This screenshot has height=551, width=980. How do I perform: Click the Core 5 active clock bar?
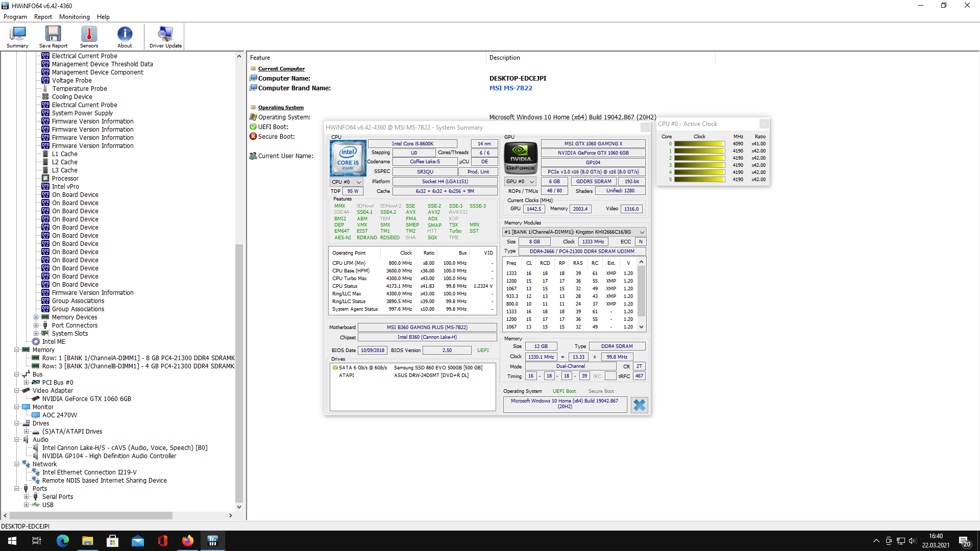[699, 180]
